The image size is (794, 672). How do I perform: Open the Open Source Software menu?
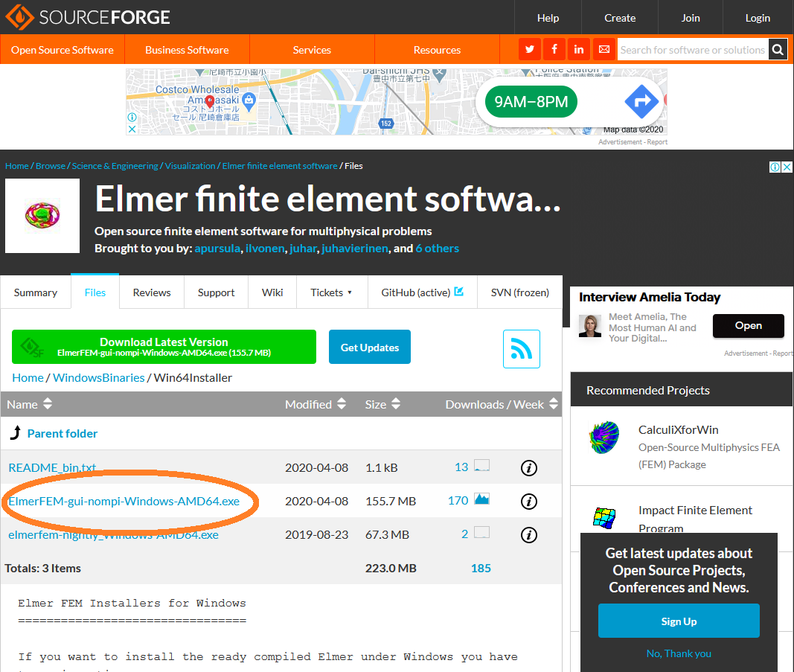[x=63, y=50]
